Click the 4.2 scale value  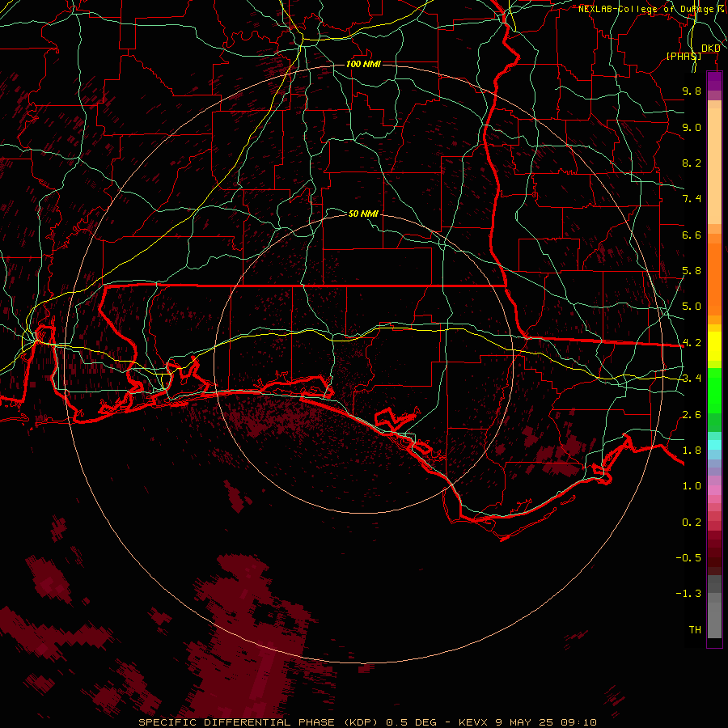coord(692,343)
